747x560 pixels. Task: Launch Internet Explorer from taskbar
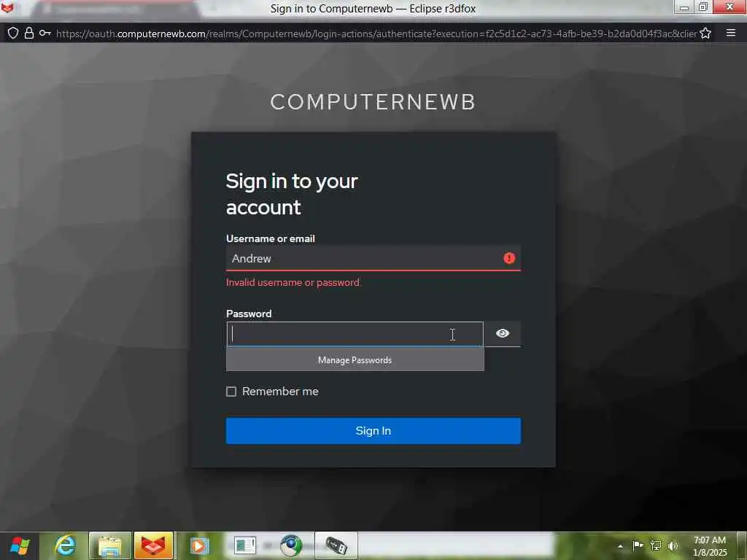click(65, 545)
